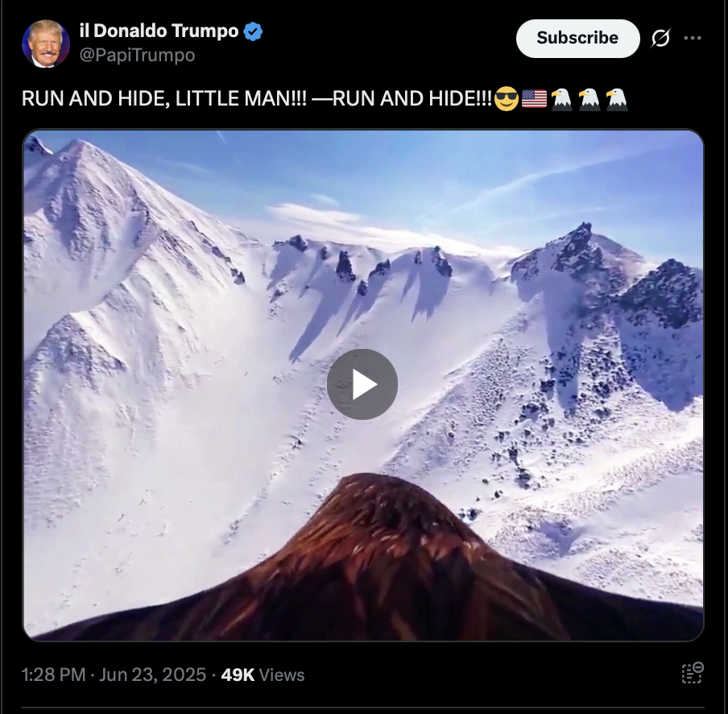Click the American flag emoji
Viewport: 728px width, 714px height.
coord(534,98)
